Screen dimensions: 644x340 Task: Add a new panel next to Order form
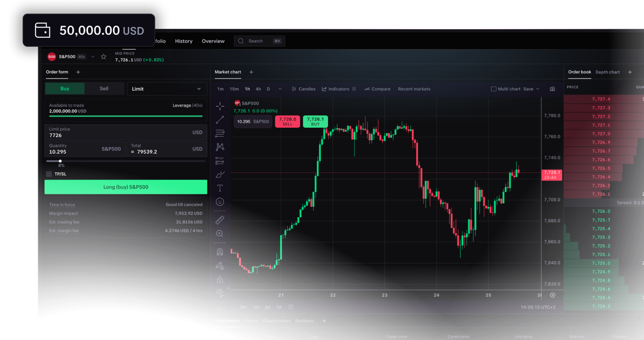[x=78, y=72]
